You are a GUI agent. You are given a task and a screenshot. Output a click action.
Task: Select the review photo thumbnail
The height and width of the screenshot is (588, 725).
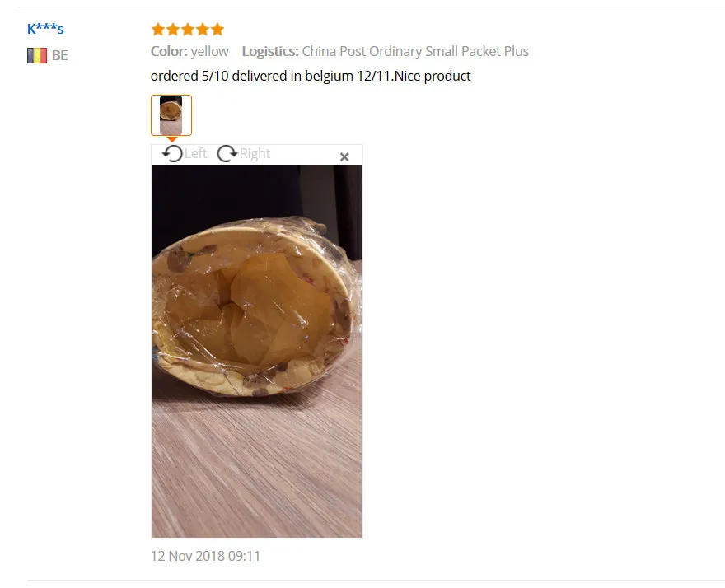point(171,115)
